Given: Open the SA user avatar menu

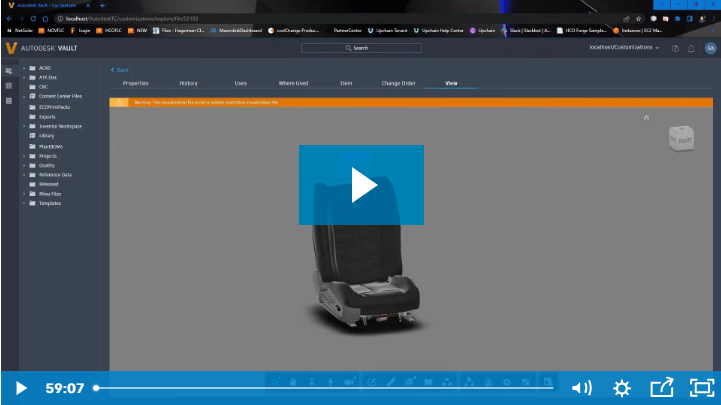Looking at the screenshot, I should pyautogui.click(x=710, y=48).
